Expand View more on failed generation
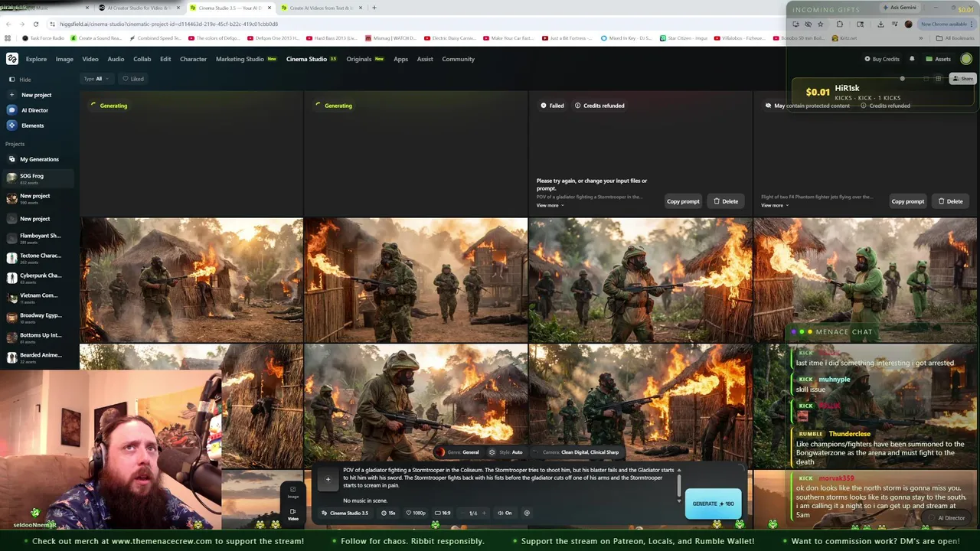The width and height of the screenshot is (980, 551). coord(550,205)
